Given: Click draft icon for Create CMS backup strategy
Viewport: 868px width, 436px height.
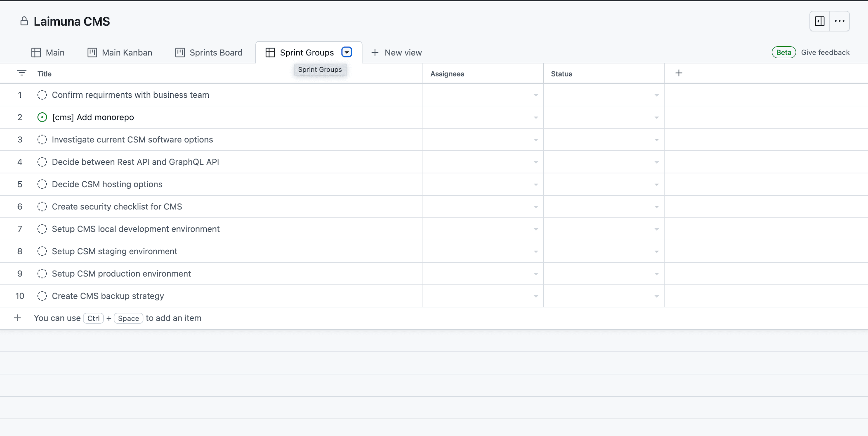Looking at the screenshot, I should [42, 296].
